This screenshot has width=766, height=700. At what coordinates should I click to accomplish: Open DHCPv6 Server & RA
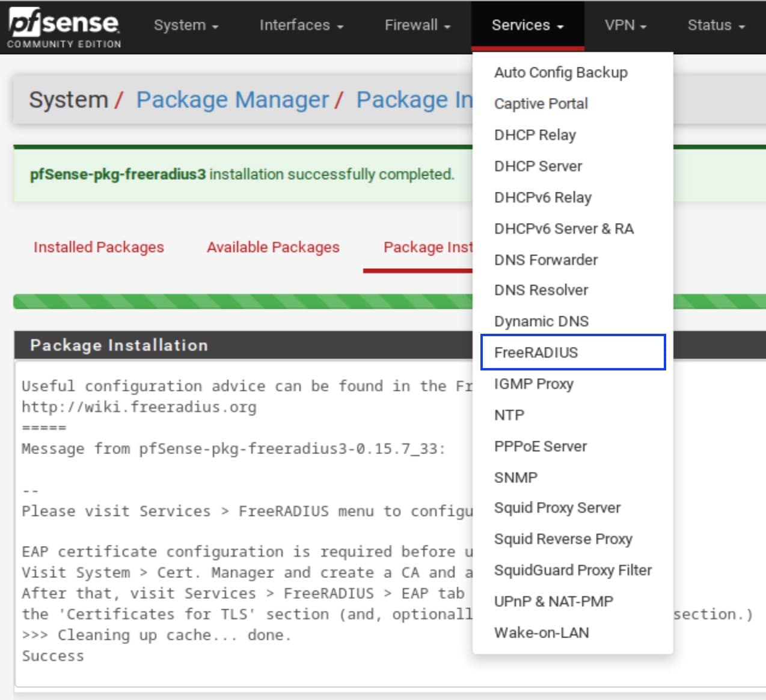point(572,229)
